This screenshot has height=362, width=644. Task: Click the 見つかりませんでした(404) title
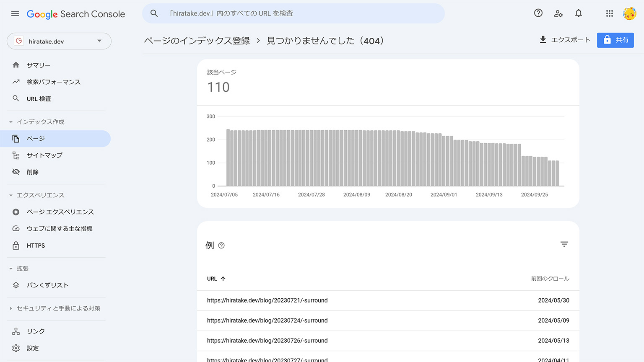point(325,41)
